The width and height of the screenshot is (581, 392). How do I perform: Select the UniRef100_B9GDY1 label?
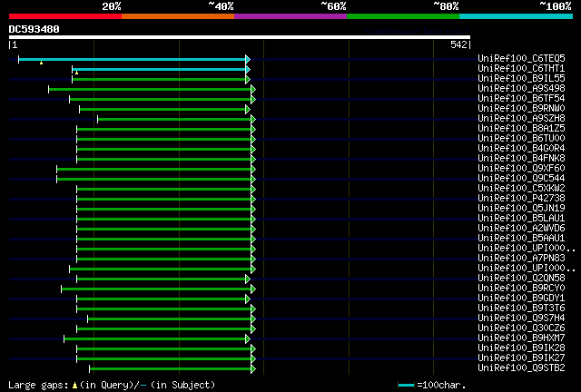[521, 299]
